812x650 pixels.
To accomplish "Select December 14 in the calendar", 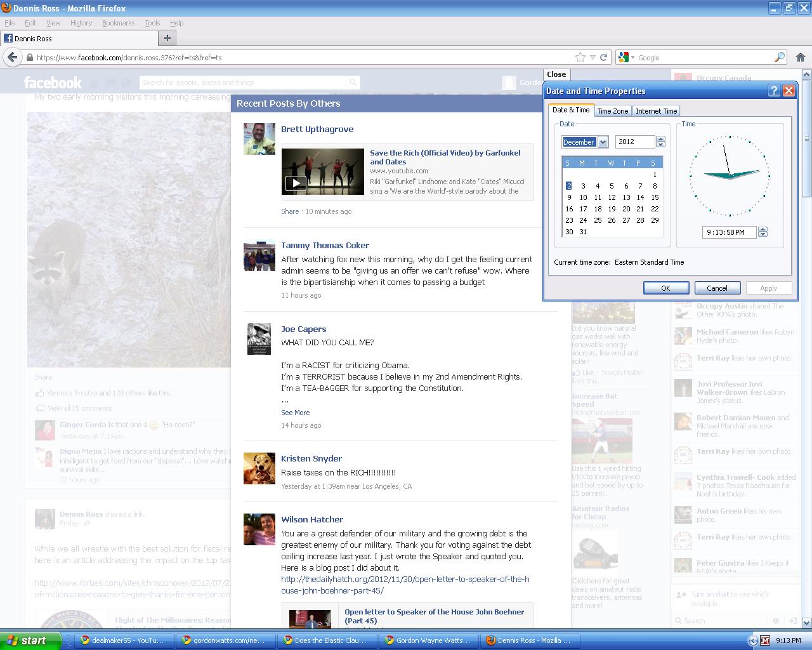I will pos(640,197).
